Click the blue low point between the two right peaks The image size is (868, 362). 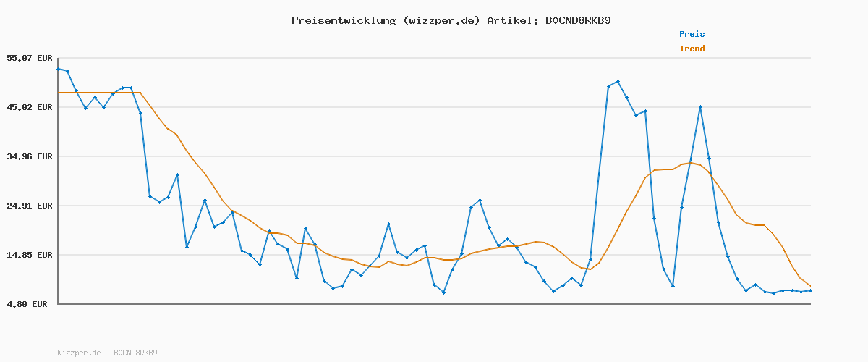[673, 286]
